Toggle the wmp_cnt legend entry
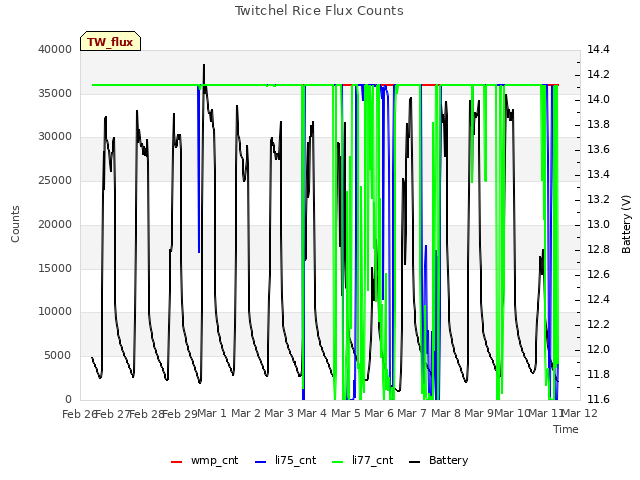Image resolution: width=640 pixels, height=480 pixels. pos(204,461)
